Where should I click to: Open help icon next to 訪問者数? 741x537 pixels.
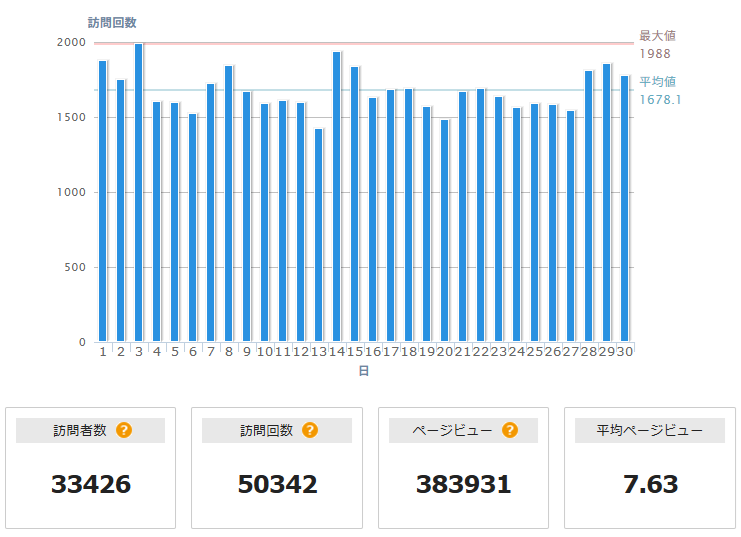click(x=124, y=430)
